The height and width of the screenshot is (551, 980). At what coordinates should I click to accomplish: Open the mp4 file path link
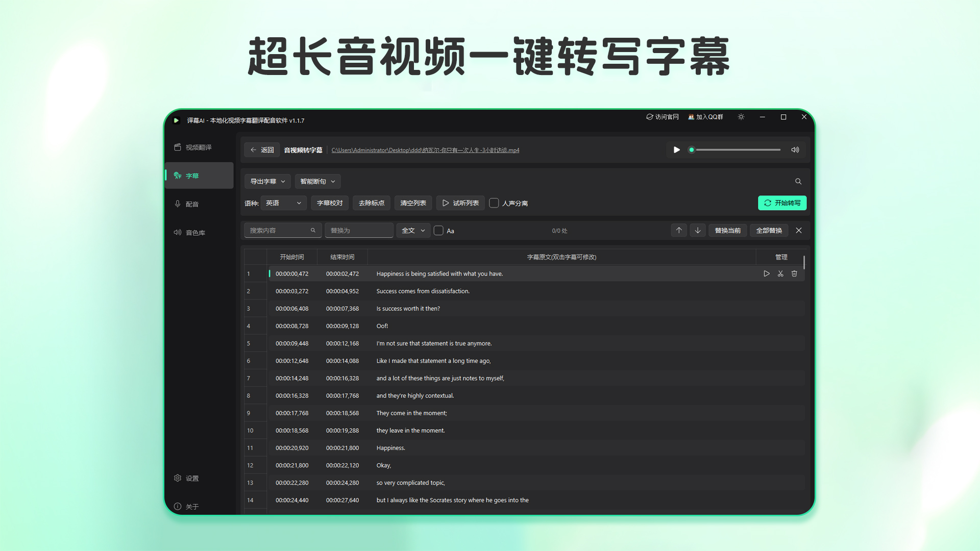425,150
